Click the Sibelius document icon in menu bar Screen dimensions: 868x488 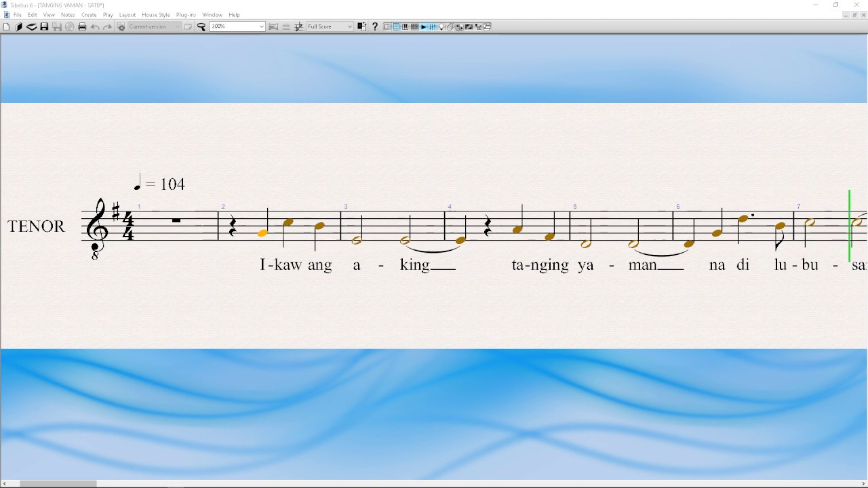(x=6, y=14)
